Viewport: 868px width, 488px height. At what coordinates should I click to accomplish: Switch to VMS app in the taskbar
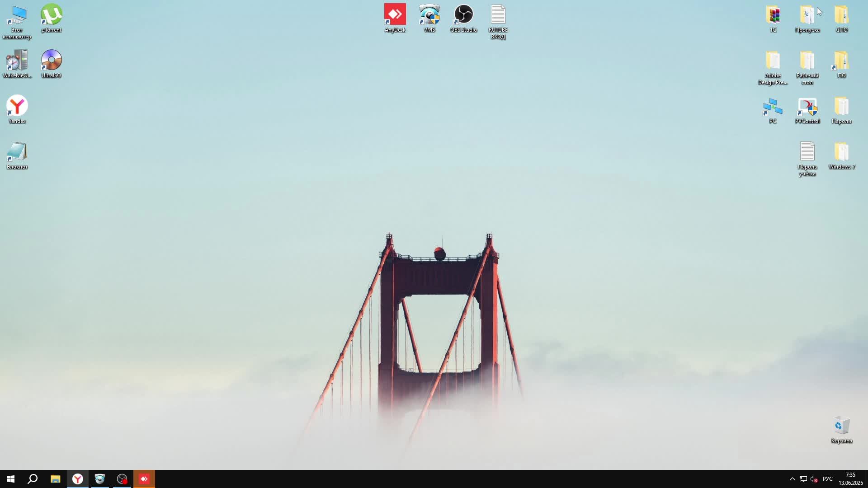tap(100, 479)
